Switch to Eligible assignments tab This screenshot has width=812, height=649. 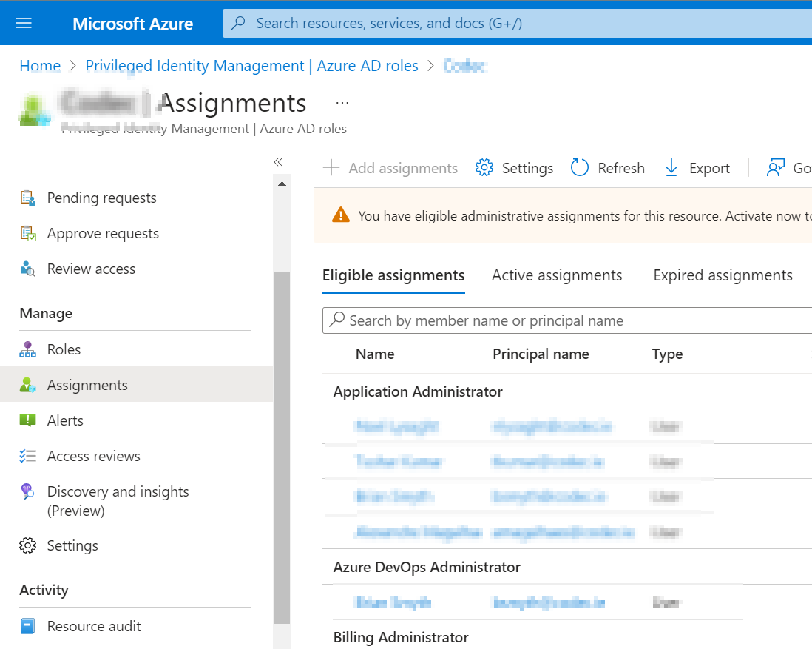pos(393,275)
